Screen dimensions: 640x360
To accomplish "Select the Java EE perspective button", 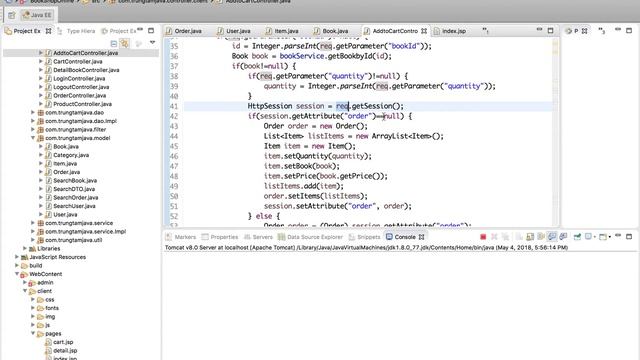I will click(37, 15).
